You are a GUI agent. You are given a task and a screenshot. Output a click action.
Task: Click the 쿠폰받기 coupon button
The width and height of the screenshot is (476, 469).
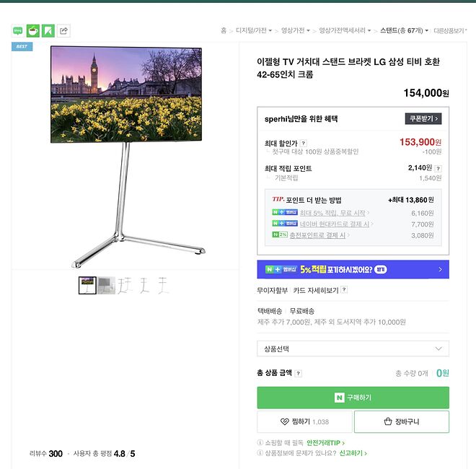[423, 118]
